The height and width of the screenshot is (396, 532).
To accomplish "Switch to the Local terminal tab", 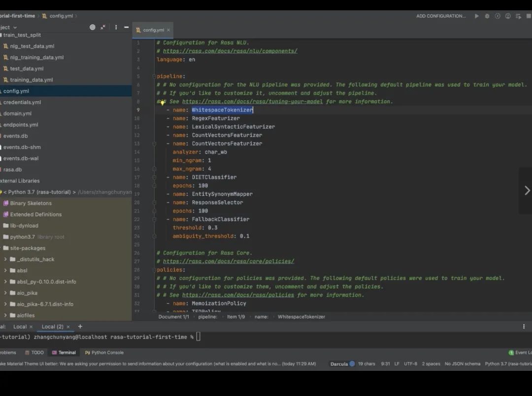I will [x=20, y=326].
